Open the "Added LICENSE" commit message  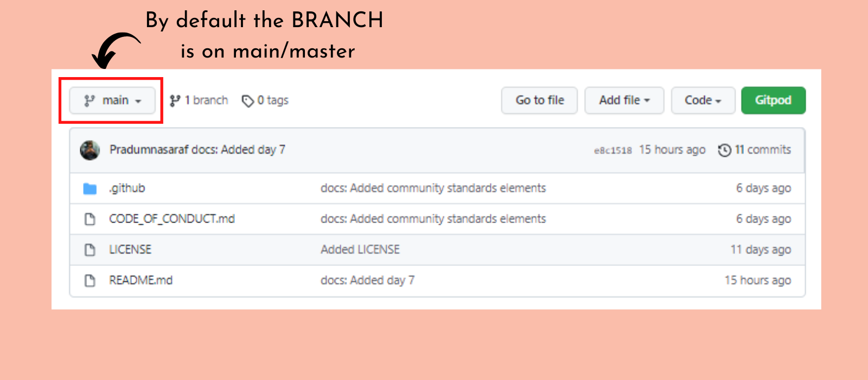tap(360, 250)
